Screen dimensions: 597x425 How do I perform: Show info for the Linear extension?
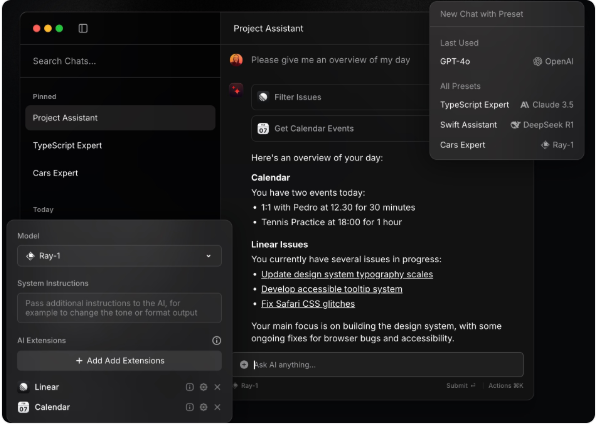[190, 387]
